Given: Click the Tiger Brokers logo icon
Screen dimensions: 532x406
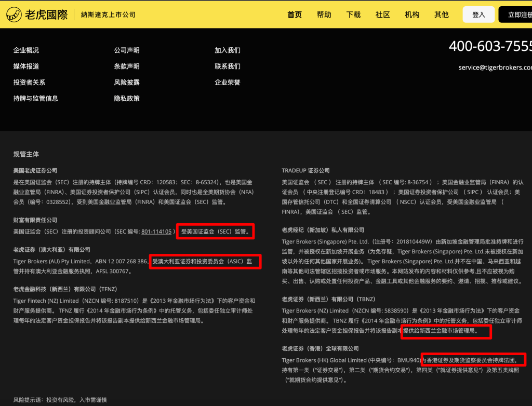Looking at the screenshot, I should pos(14,15).
